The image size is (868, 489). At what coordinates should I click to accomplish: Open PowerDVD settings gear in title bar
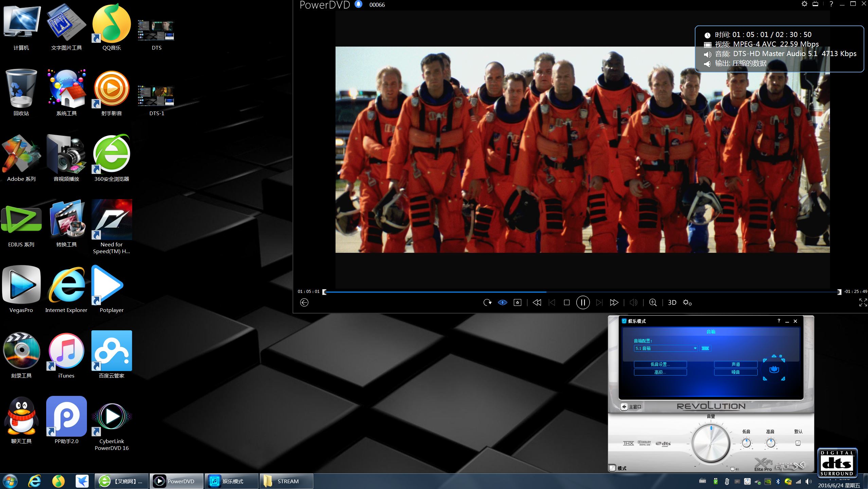coord(804,4)
